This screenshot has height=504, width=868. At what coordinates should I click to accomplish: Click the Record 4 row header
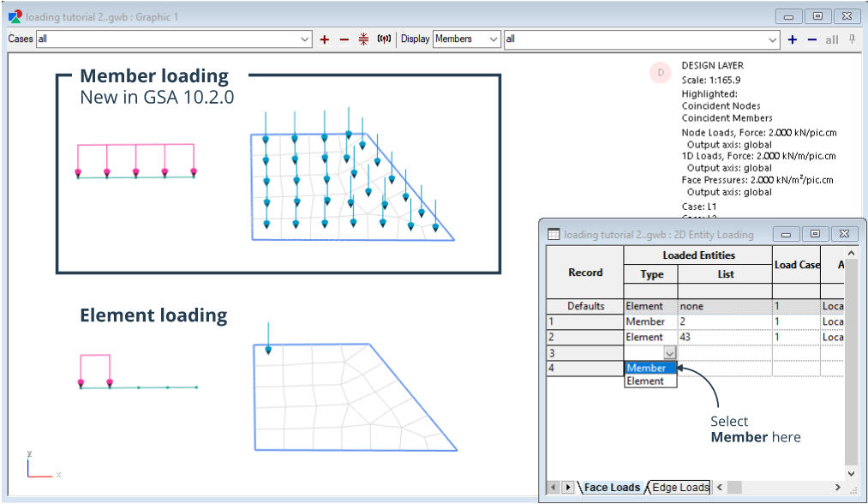585,369
